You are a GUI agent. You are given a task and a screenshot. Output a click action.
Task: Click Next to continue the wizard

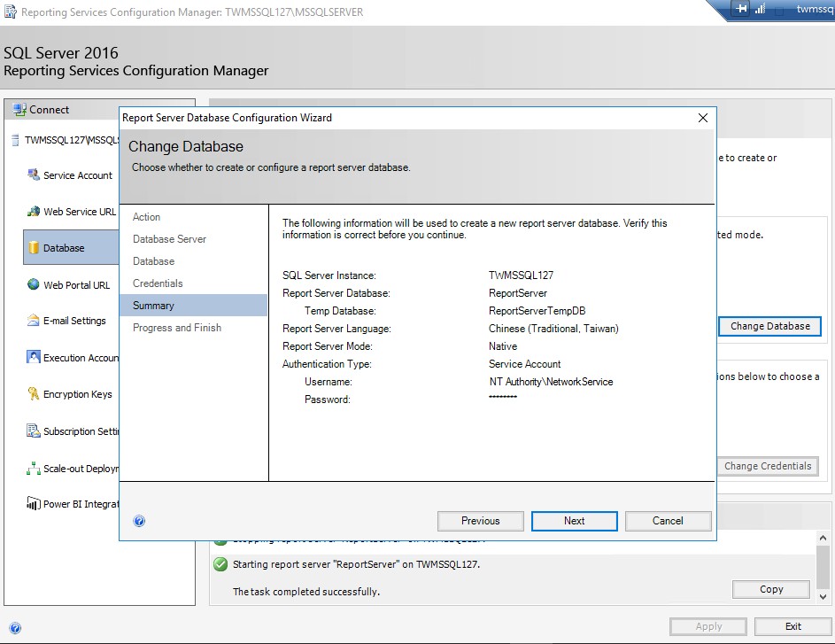(574, 521)
